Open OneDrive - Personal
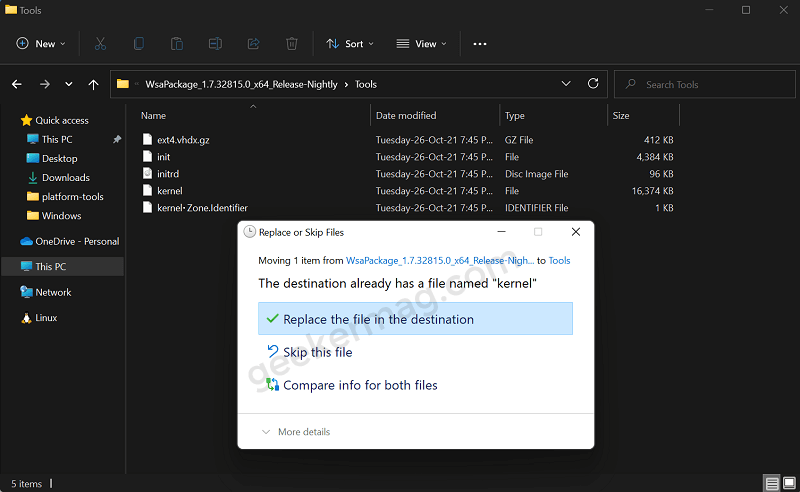This screenshot has height=492, width=800. 77,241
